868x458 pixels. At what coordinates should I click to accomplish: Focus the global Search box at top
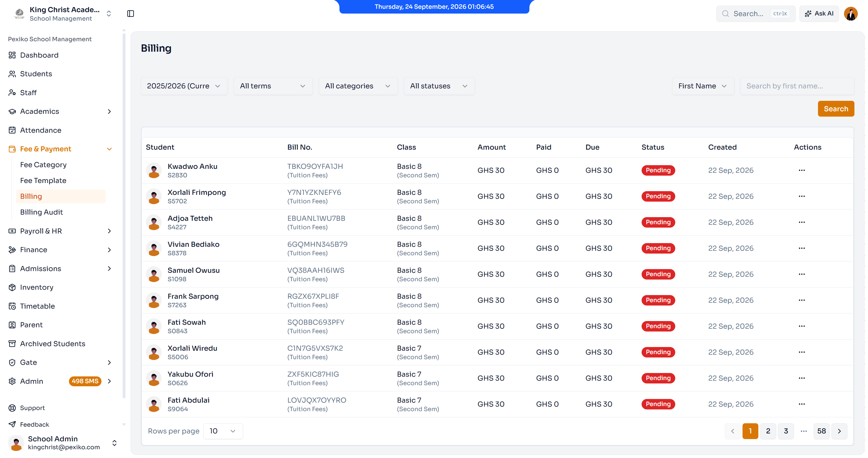756,14
